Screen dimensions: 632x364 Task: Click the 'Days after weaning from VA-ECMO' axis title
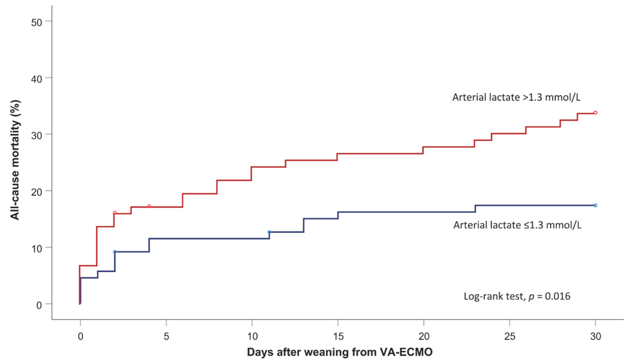[x=340, y=352]
